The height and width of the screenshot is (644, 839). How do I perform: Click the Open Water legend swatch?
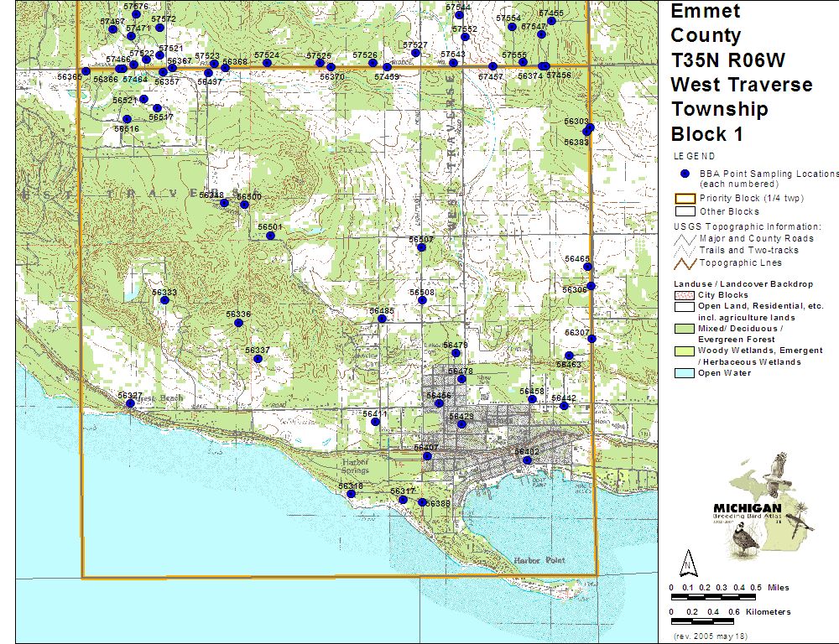[683, 373]
